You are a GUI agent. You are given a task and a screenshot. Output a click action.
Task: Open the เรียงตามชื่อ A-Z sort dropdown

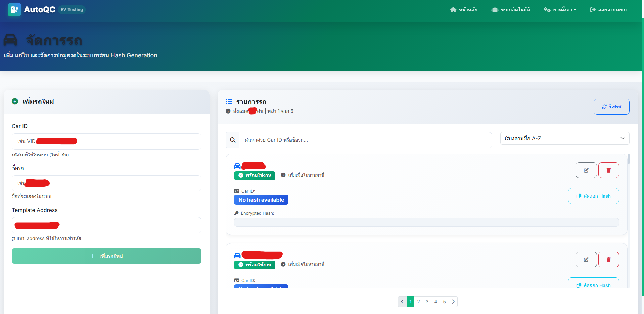pos(565,138)
